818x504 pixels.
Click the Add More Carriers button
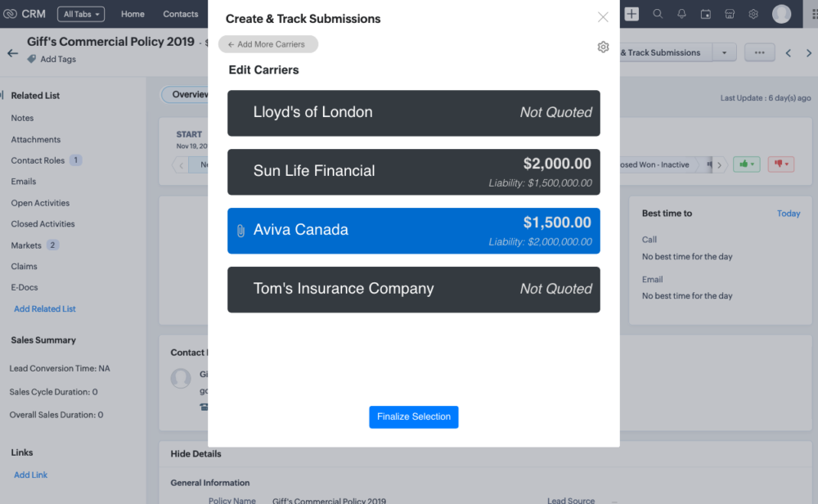[x=268, y=44]
